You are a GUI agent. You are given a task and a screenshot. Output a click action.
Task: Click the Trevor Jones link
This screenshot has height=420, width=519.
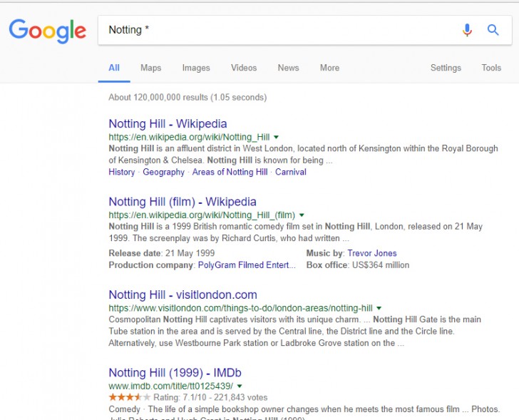[372, 253]
